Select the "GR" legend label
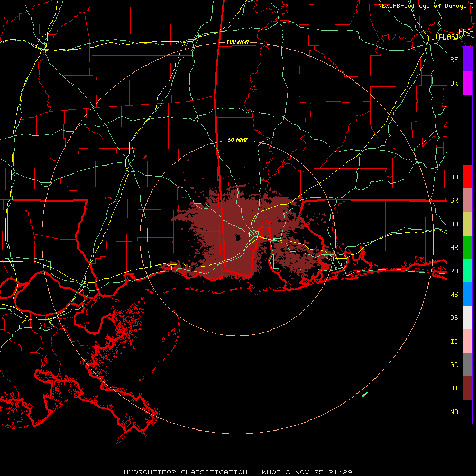This screenshot has width=476, height=476. pos(454,200)
